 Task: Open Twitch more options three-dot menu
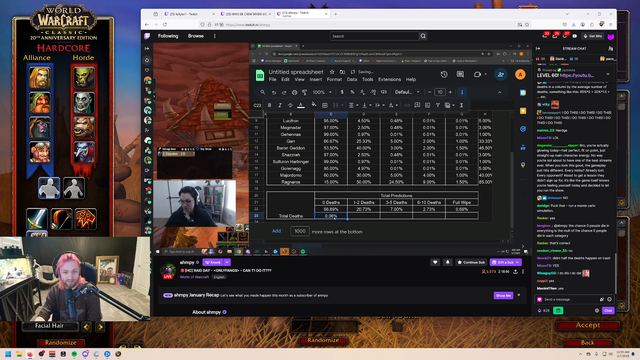click(x=215, y=36)
